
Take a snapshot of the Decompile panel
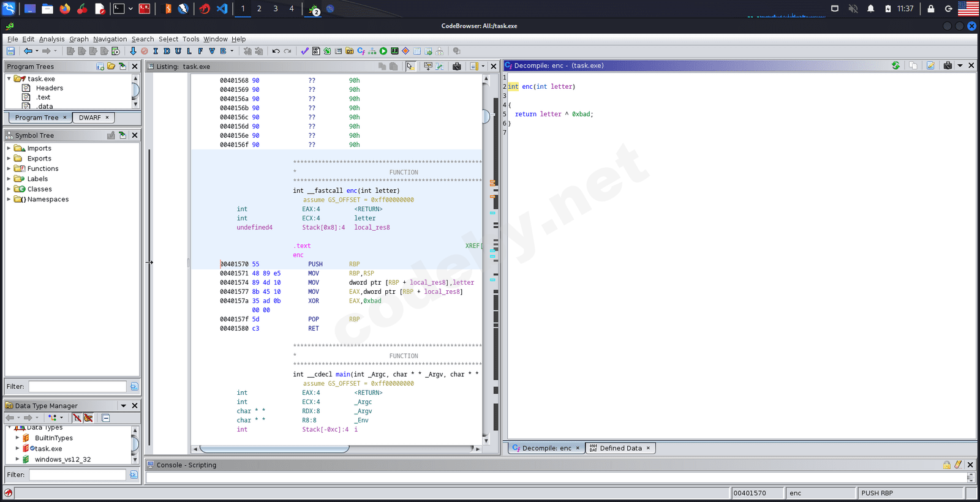(948, 66)
